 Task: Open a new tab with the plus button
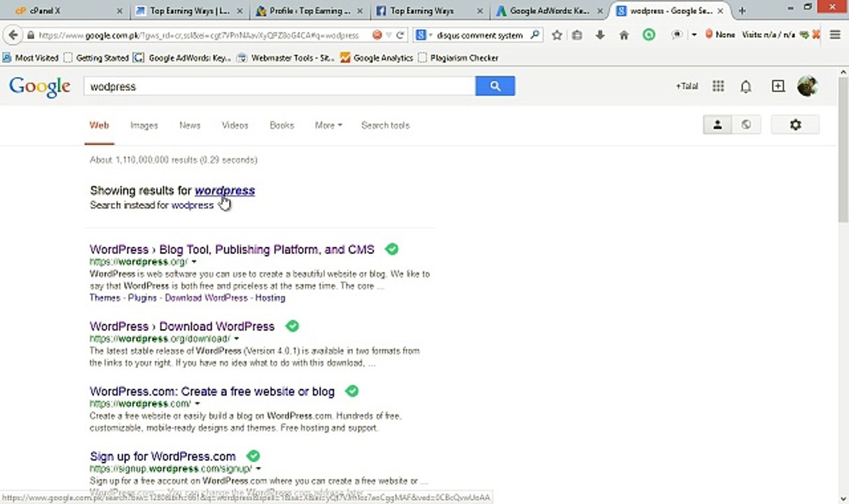(742, 10)
